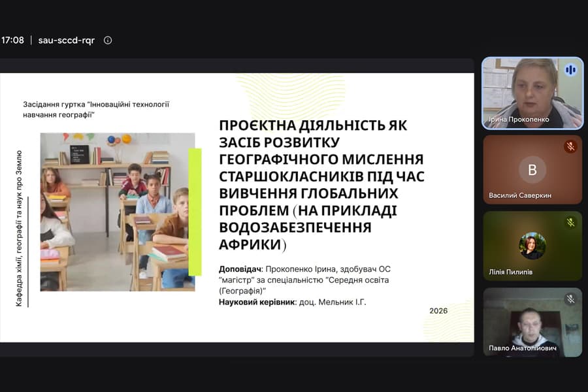Click the classroom photo on the slide

pos(118,212)
